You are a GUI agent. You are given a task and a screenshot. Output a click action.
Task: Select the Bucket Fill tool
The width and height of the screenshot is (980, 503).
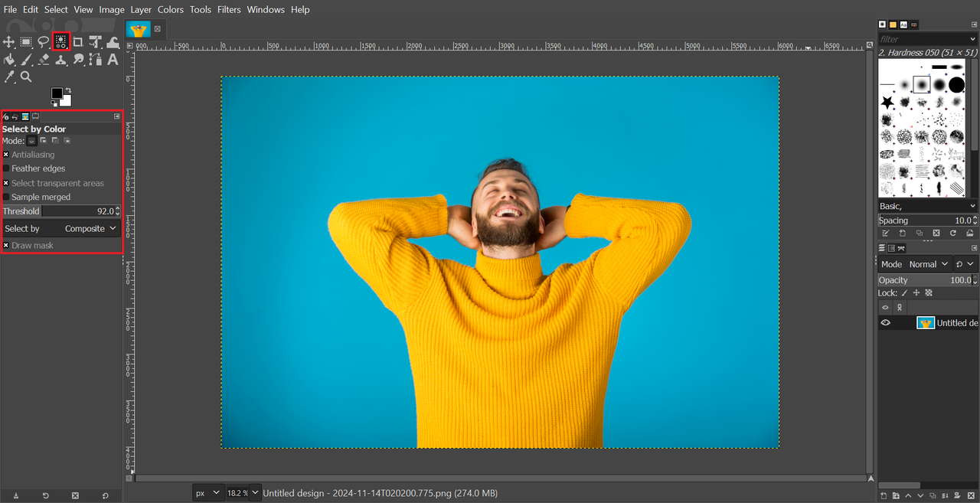[x=8, y=59]
